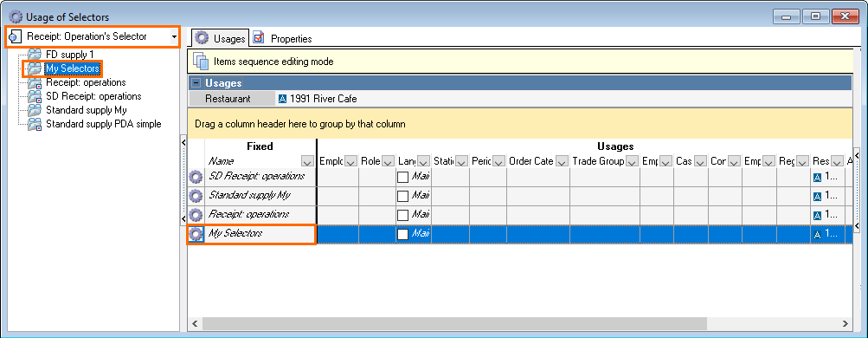Select SD Receipt: operations in the tree
Screen dimensions: 868x338
(93, 96)
